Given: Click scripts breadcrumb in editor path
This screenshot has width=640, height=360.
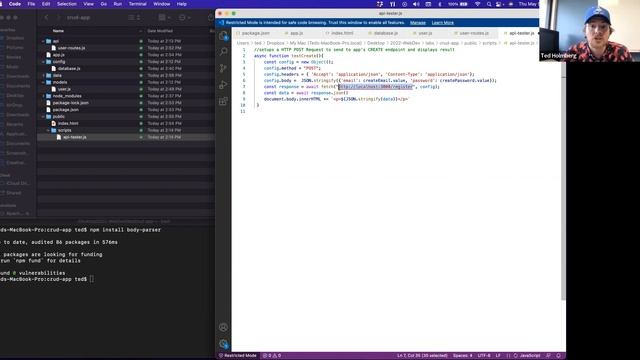Looking at the screenshot, I should coord(489,43).
